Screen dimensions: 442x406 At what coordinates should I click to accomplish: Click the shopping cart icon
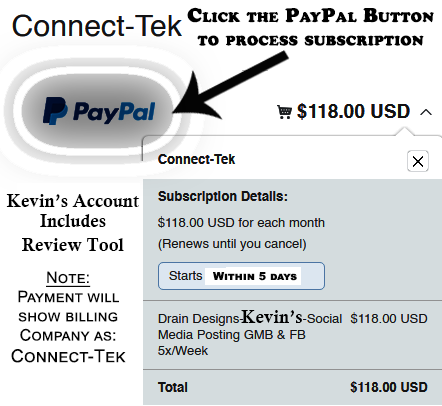point(284,112)
